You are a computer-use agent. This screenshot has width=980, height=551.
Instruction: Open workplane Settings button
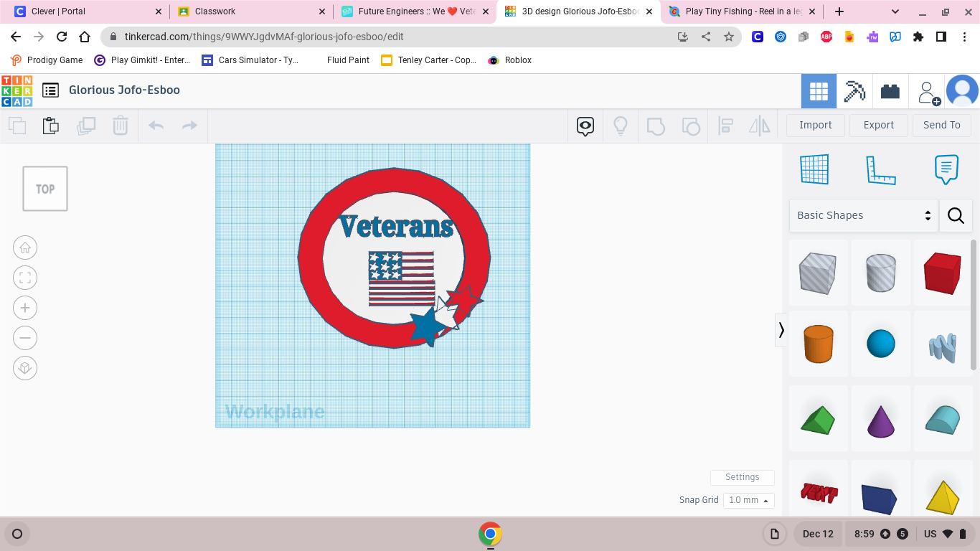coord(743,477)
